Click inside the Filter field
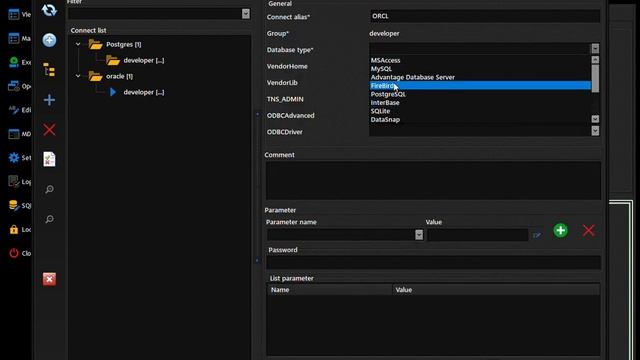640x360 pixels. [155, 13]
